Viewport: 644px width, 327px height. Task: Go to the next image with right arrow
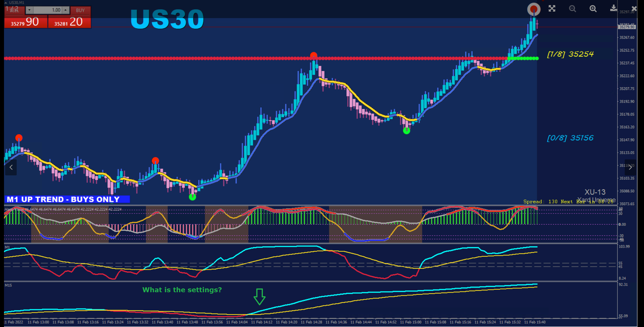point(630,167)
